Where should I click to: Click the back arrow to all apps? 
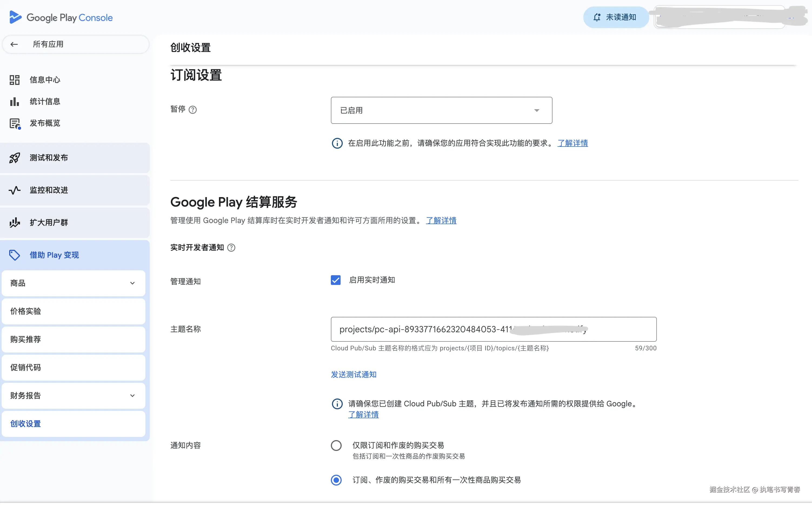pyautogui.click(x=14, y=44)
